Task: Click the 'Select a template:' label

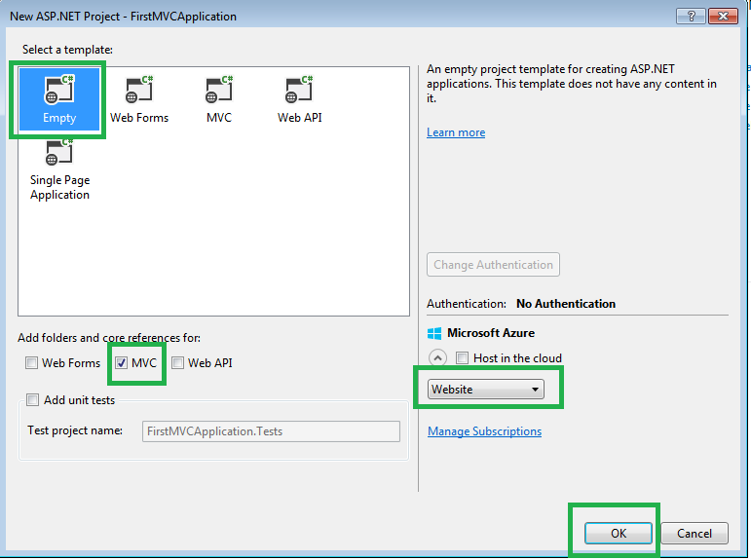Action: pos(67,50)
